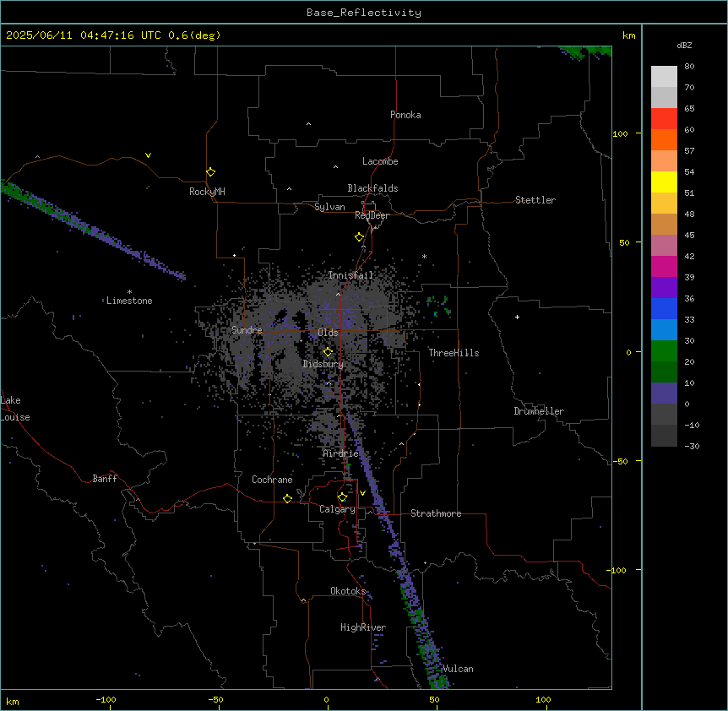Click the Ponoka city label
728x711 pixels.
click(x=405, y=115)
